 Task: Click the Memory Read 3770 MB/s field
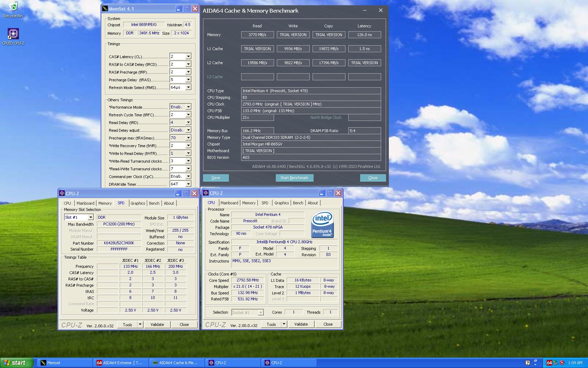coord(257,35)
